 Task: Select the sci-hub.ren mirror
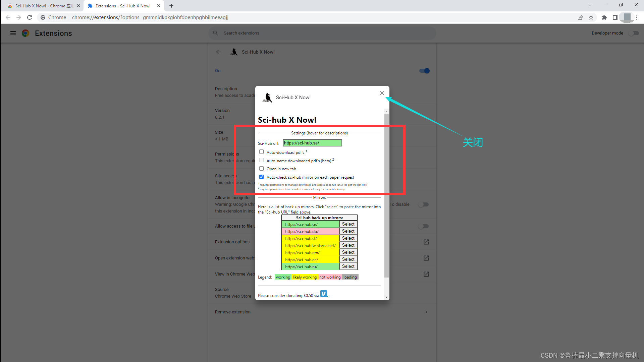pyautogui.click(x=348, y=252)
